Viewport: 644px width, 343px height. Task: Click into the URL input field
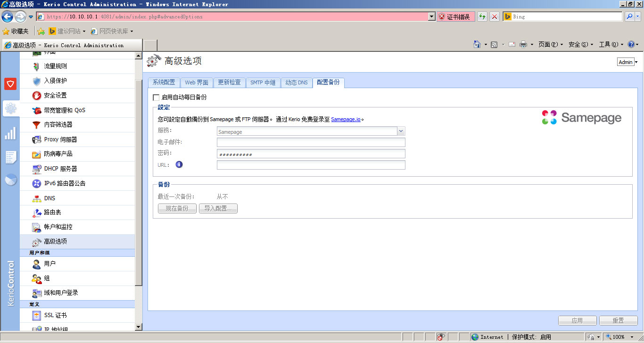[311, 165]
